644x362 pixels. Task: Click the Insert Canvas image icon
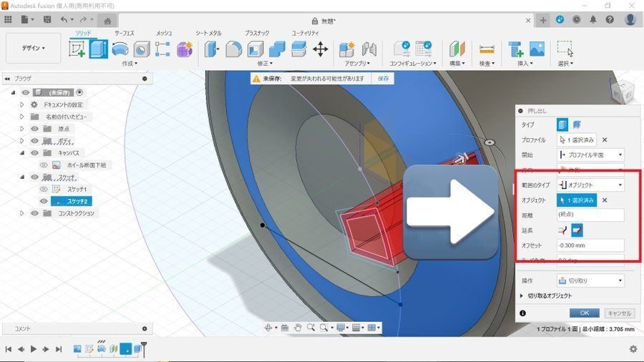[x=537, y=49]
